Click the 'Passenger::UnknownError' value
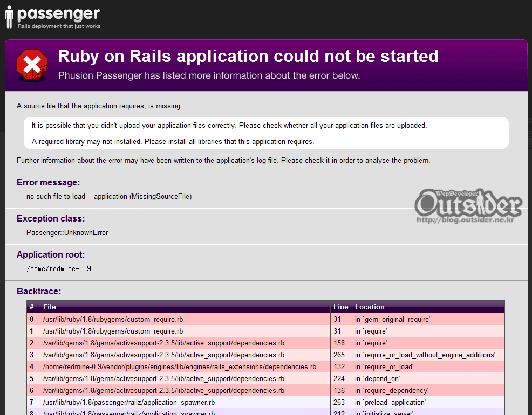The image size is (532, 415). point(67,233)
